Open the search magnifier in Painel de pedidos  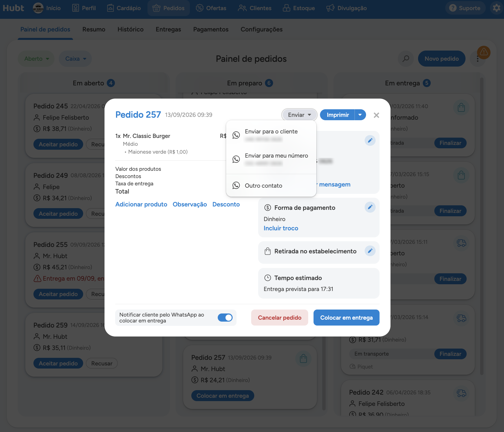pos(406,59)
